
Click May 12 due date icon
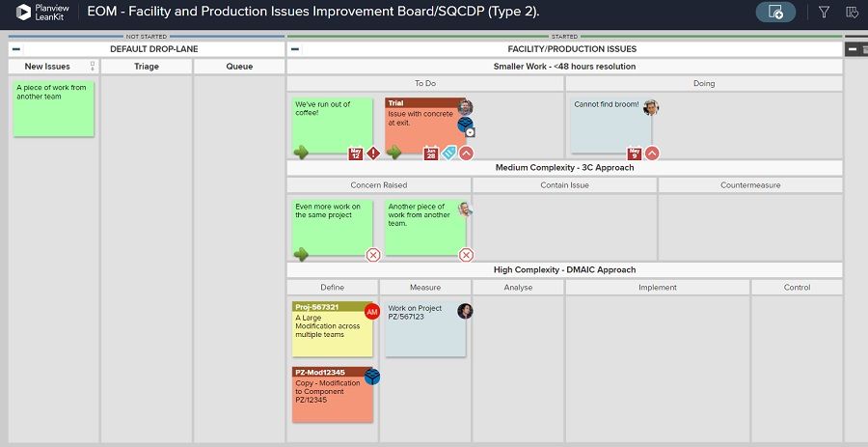[x=355, y=154]
